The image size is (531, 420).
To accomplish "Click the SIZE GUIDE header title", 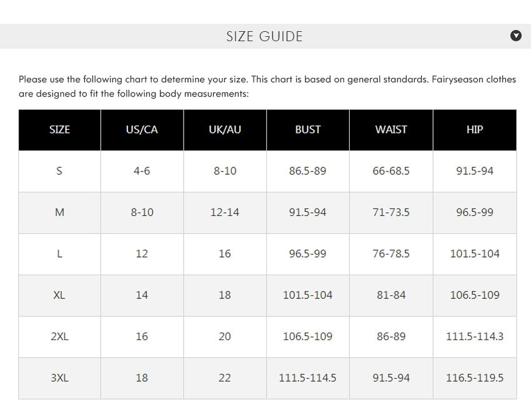I will click(264, 36).
